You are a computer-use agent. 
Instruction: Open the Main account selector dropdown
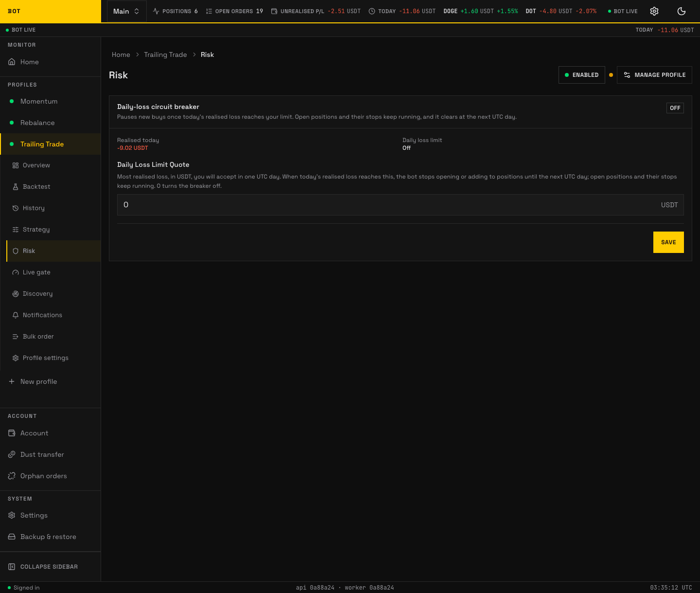pos(126,11)
